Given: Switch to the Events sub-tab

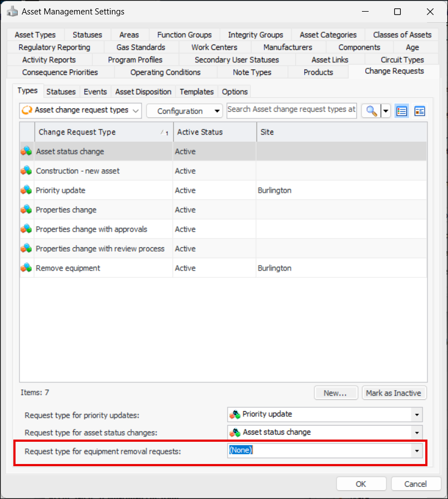Looking at the screenshot, I should [95, 92].
